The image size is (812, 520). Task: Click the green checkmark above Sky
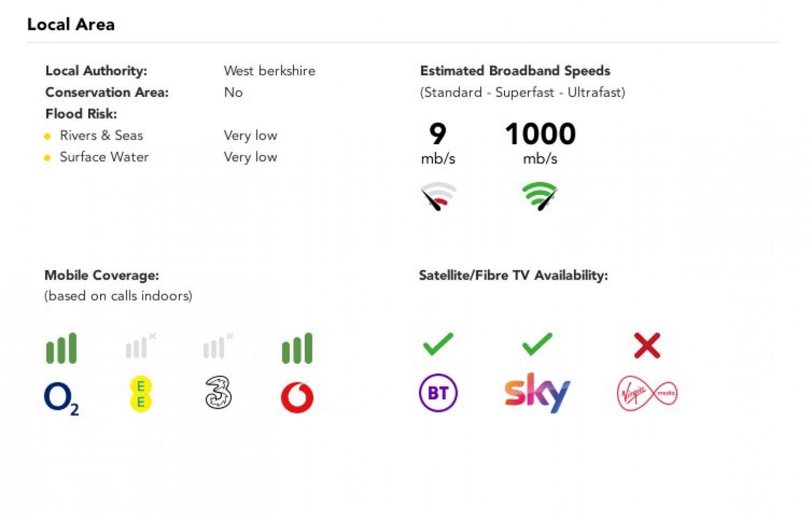tap(538, 344)
